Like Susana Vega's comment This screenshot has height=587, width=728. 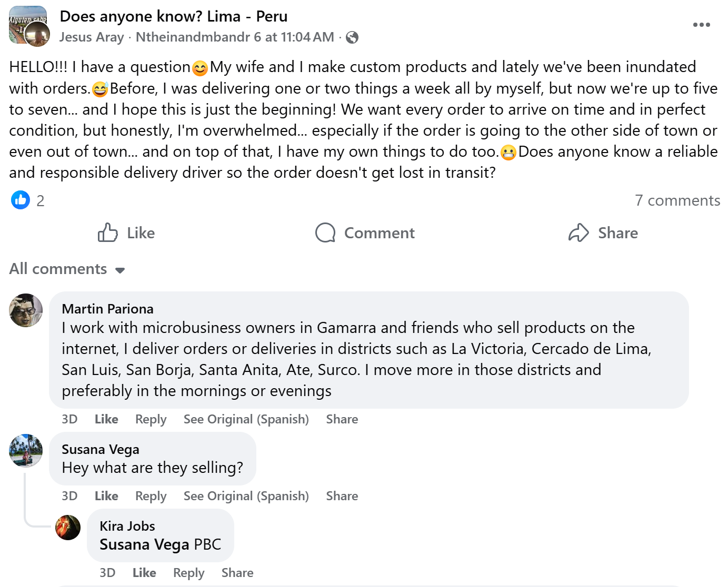pyautogui.click(x=106, y=496)
